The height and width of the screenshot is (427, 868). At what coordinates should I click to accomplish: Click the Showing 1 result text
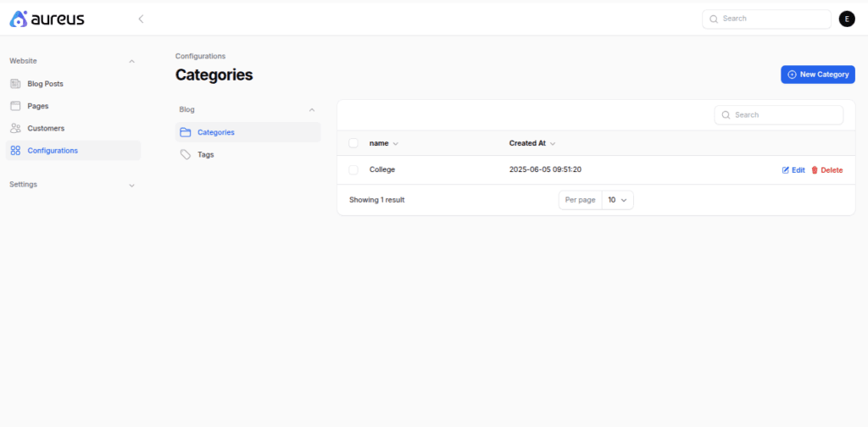[377, 200]
